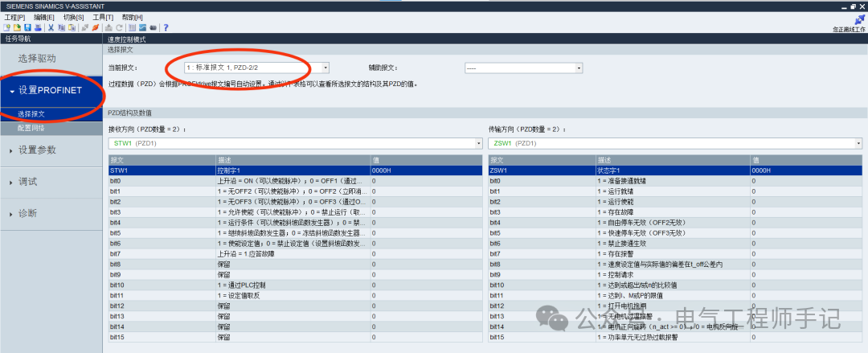
Task: Click the print icon in toolbar
Action: (x=38, y=27)
